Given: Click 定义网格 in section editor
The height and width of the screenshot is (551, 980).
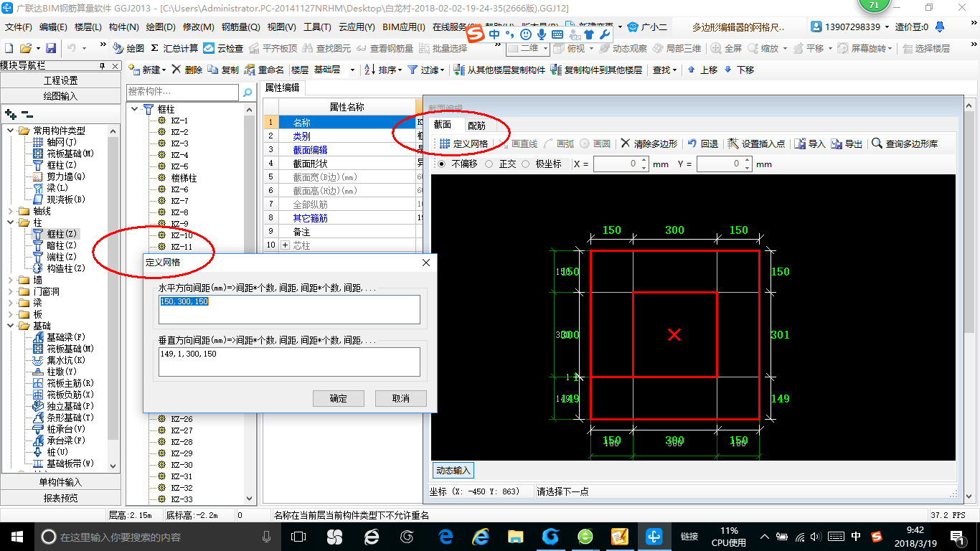Looking at the screenshot, I should click(x=463, y=143).
